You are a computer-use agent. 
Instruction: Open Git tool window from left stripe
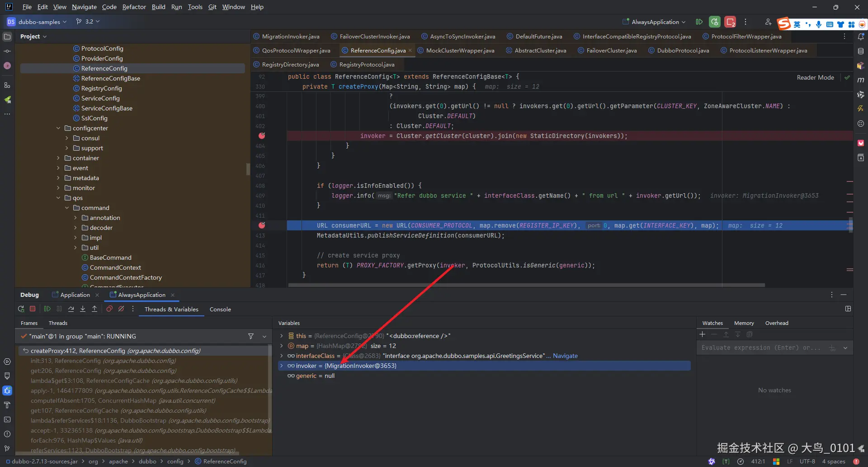[x=7, y=448]
